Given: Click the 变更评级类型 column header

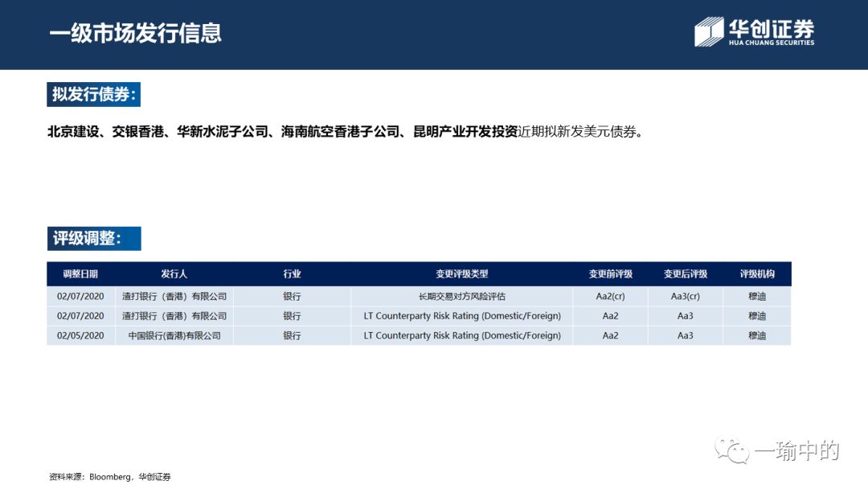Looking at the screenshot, I should click(x=461, y=274).
